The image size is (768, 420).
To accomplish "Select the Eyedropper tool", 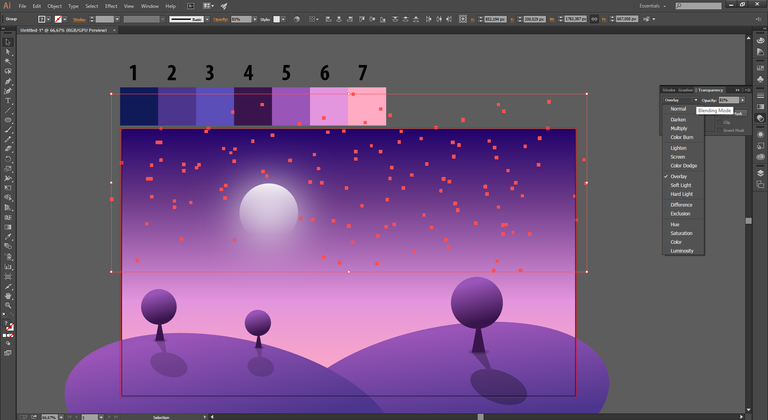I will [x=7, y=237].
